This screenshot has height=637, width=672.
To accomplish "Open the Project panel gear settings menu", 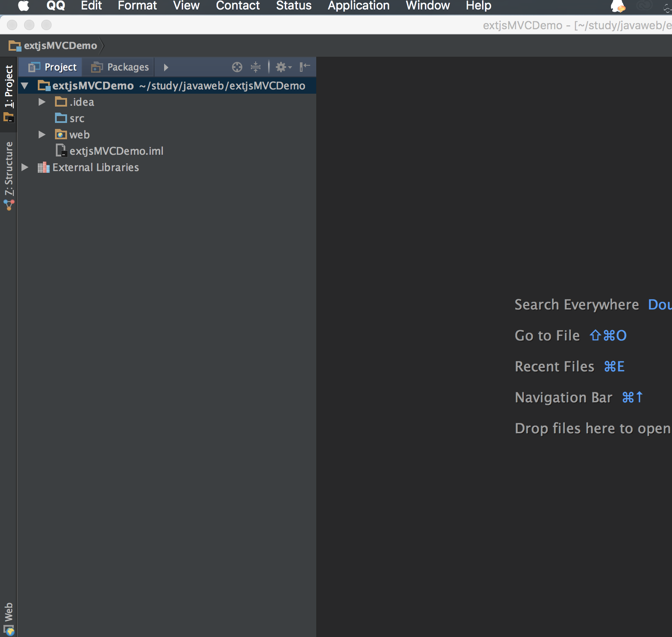I will tap(283, 67).
